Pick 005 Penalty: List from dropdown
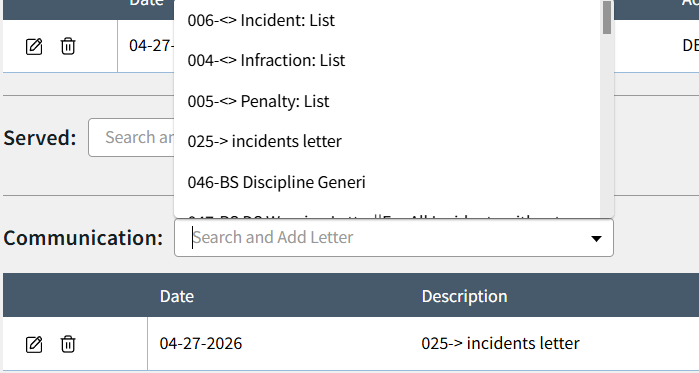Screen dimensions: 699x373 pyautogui.click(x=387, y=101)
